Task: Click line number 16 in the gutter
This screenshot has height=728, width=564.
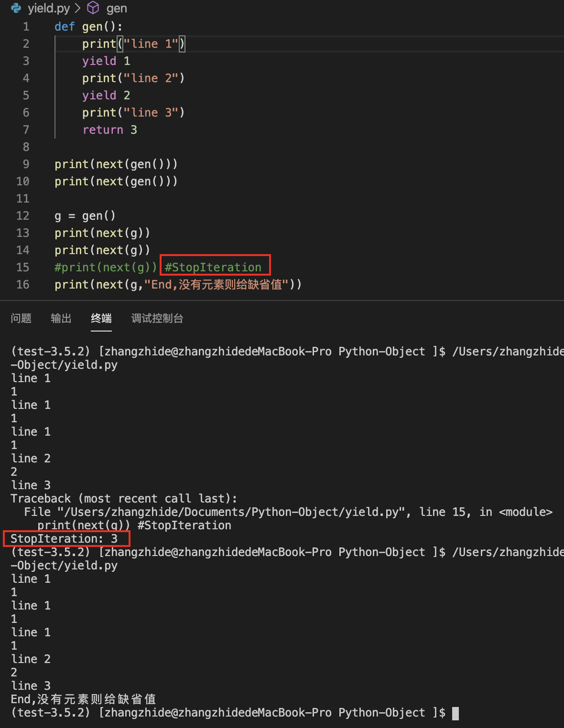Action: (22, 285)
